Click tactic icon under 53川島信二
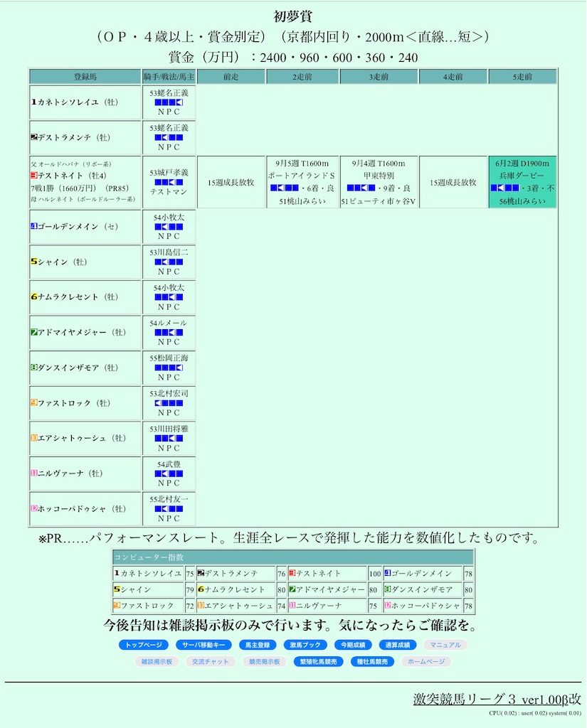The image size is (587, 728). click(x=169, y=262)
